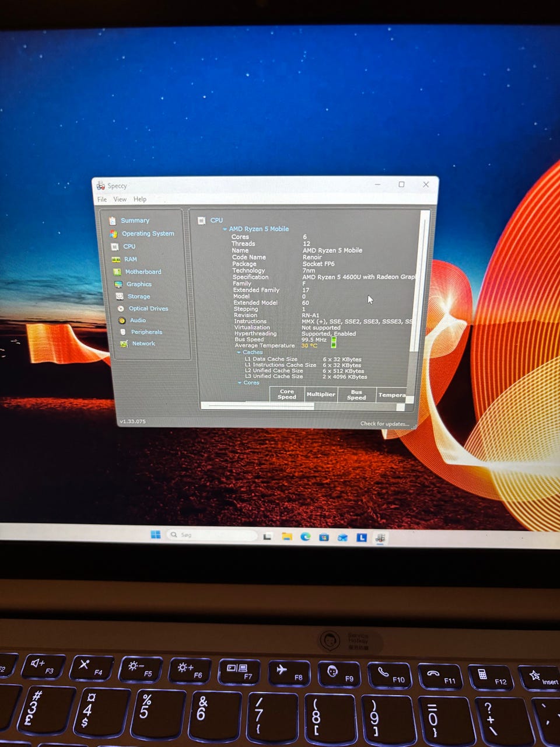Click the Operating System Windows-flag icon
560x747 pixels.
coord(114,233)
